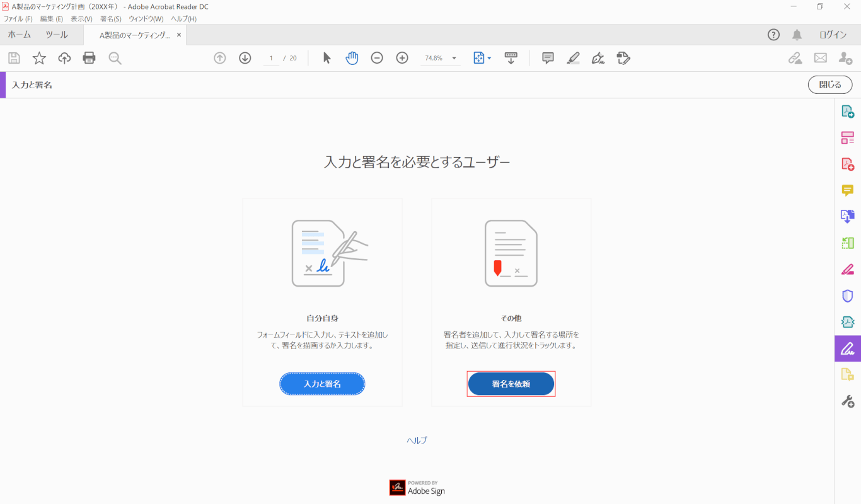The height and width of the screenshot is (504, 861).
Task: Open the page view mode dropdown
Action: (x=482, y=57)
